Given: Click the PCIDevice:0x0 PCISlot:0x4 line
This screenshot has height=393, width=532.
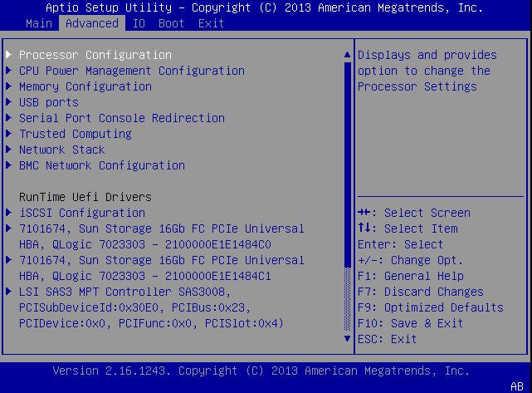Looking at the screenshot, I should [x=151, y=323].
